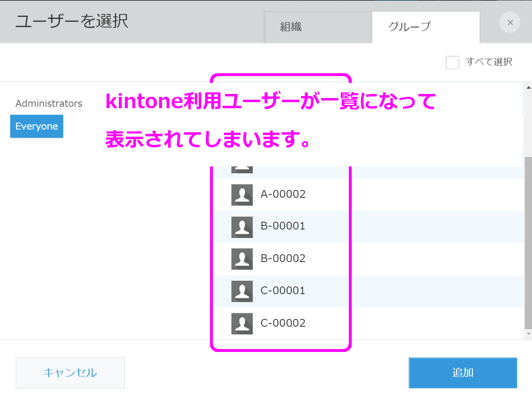Choose user B-00001 from list

(x=369, y=227)
